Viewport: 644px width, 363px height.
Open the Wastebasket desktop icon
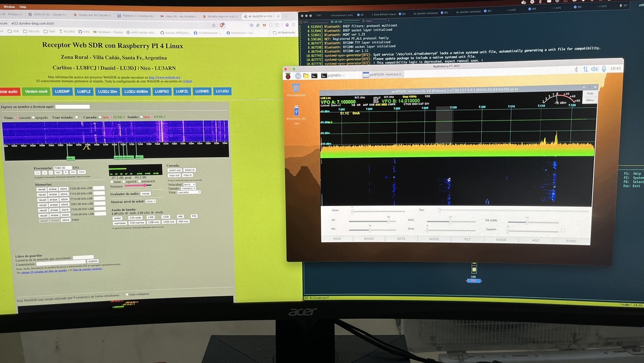click(296, 88)
